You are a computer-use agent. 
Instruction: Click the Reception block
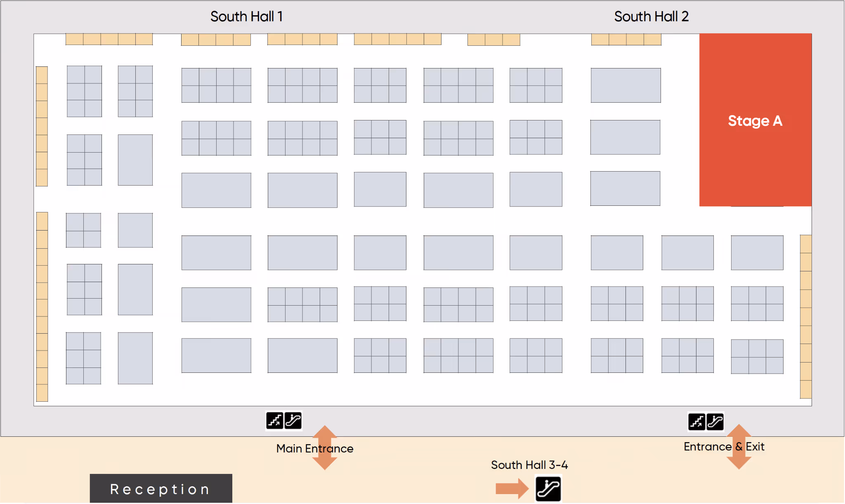161,489
